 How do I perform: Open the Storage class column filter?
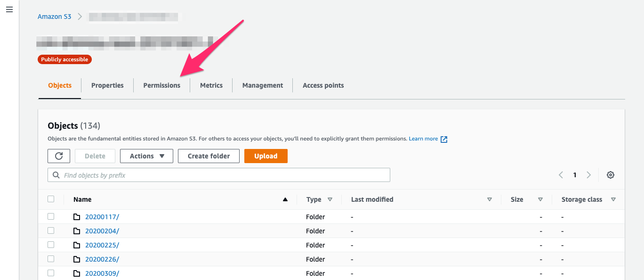point(613,199)
